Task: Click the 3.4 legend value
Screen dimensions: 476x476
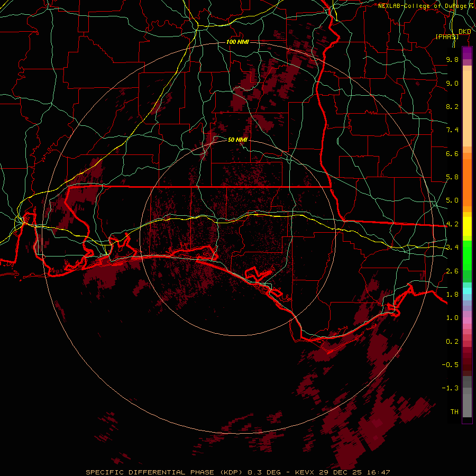Action: point(452,248)
